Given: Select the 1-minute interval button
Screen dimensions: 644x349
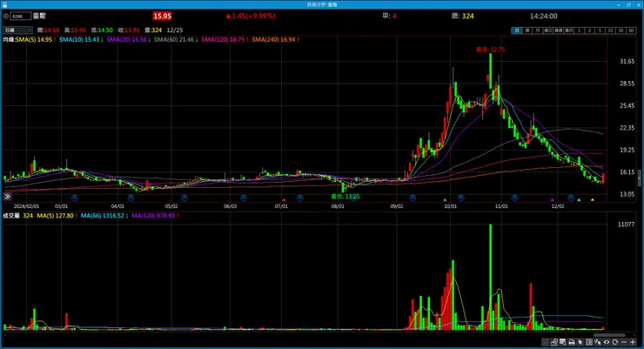Looking at the screenshot, I should coord(579,30).
